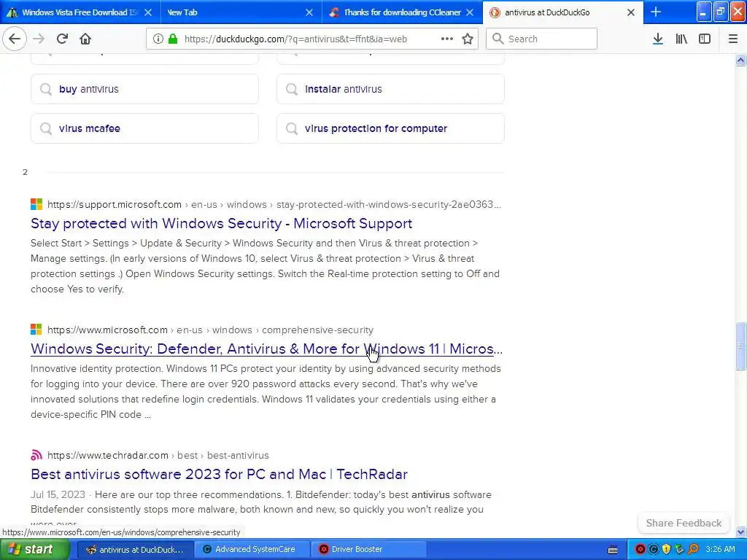Close the New Tab tab
747x560 pixels.
click(309, 12)
